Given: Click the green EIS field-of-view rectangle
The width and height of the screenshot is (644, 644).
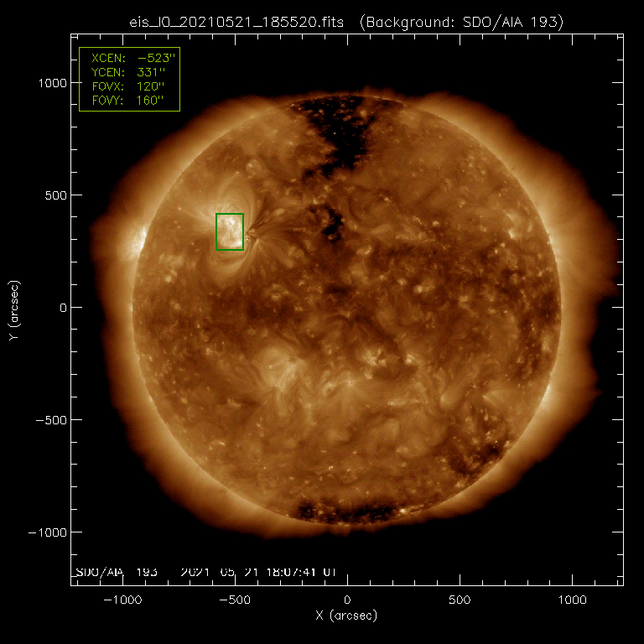Looking at the screenshot, I should (230, 231).
